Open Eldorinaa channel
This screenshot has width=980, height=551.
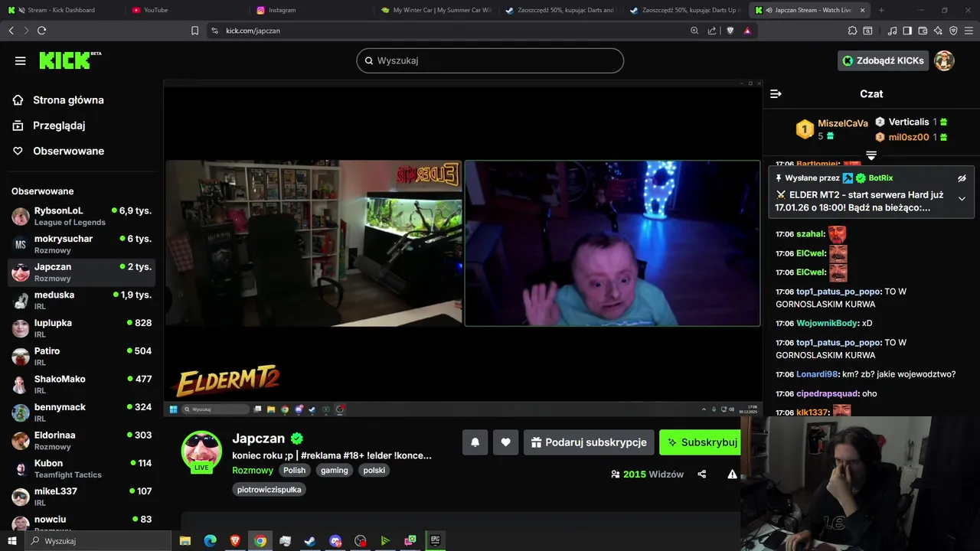[x=81, y=441]
